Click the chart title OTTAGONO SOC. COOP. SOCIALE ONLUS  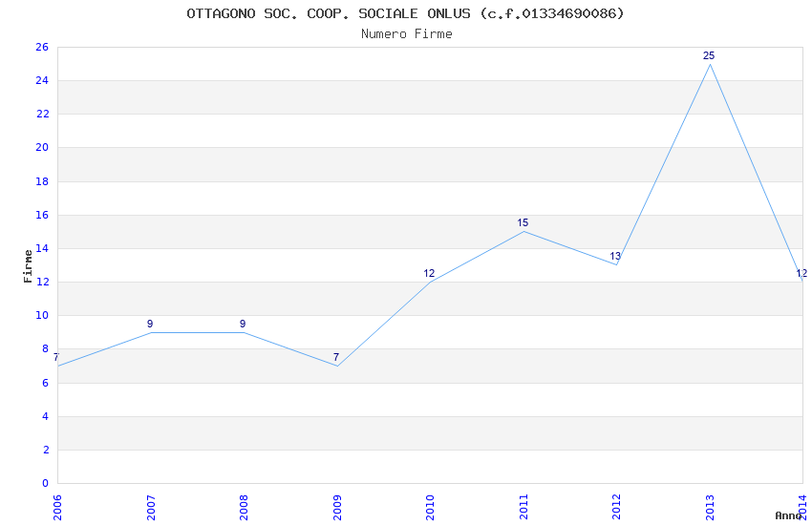tap(405, 13)
